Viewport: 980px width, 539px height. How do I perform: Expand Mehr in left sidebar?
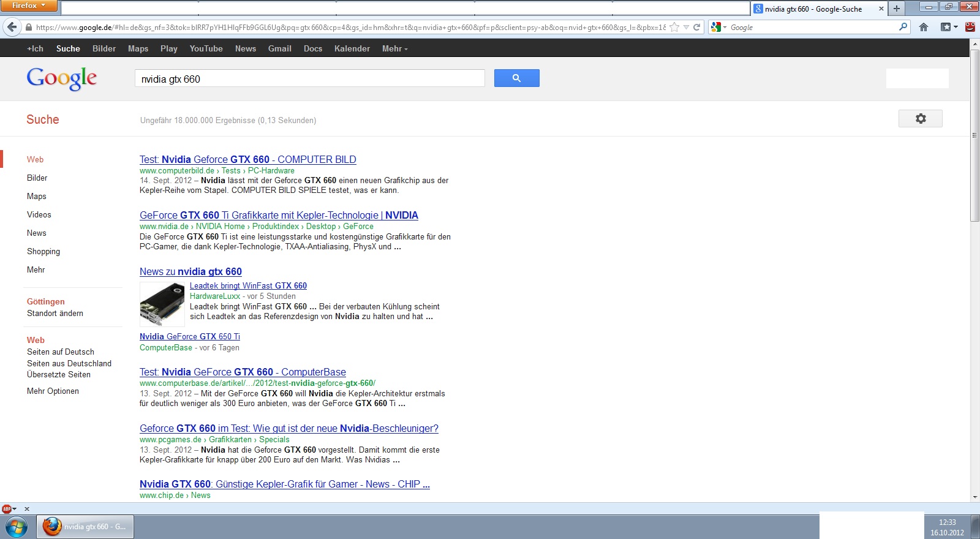coord(36,269)
